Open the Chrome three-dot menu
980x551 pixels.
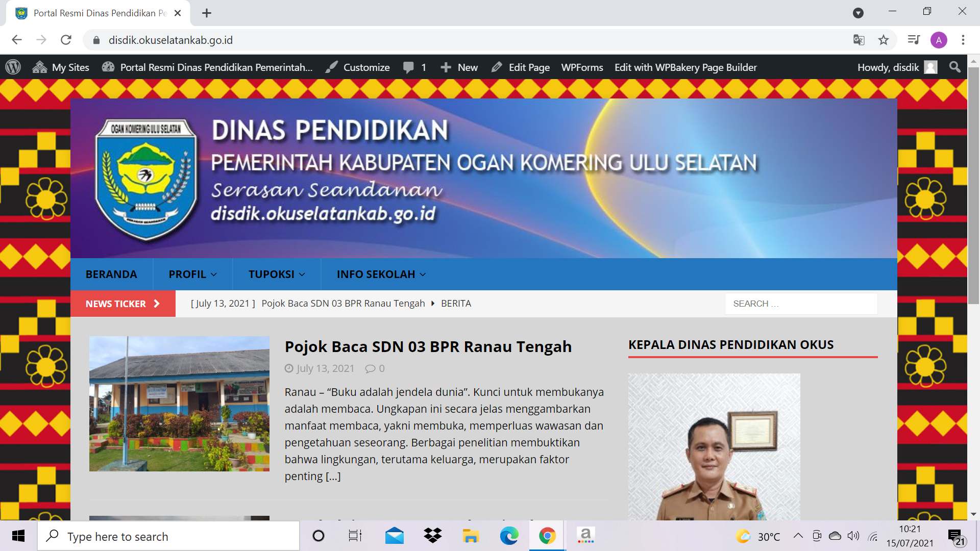click(963, 40)
